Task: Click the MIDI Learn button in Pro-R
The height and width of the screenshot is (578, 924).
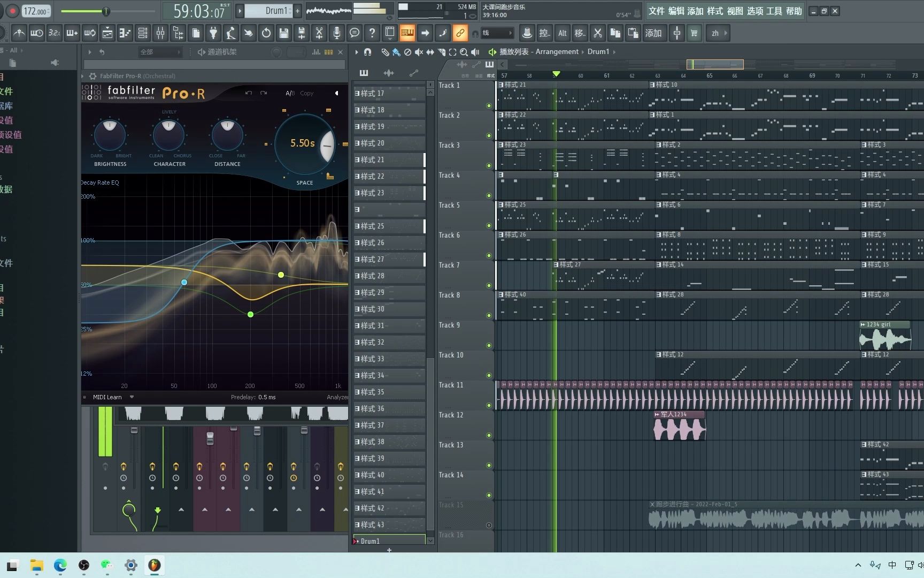Action: click(x=107, y=397)
